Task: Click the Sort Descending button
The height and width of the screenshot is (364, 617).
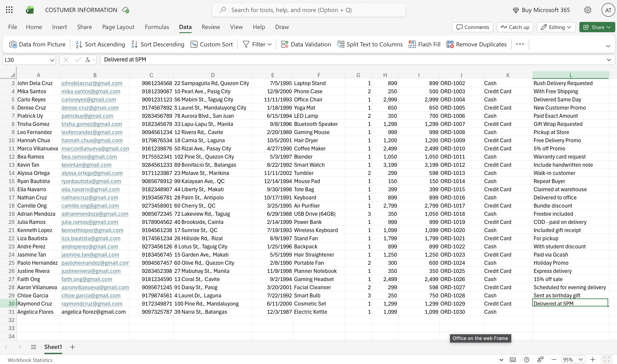Action: 158,44
